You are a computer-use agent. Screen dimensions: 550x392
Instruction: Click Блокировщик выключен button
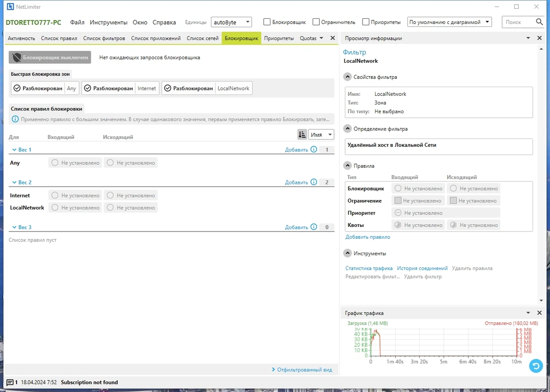(50, 57)
